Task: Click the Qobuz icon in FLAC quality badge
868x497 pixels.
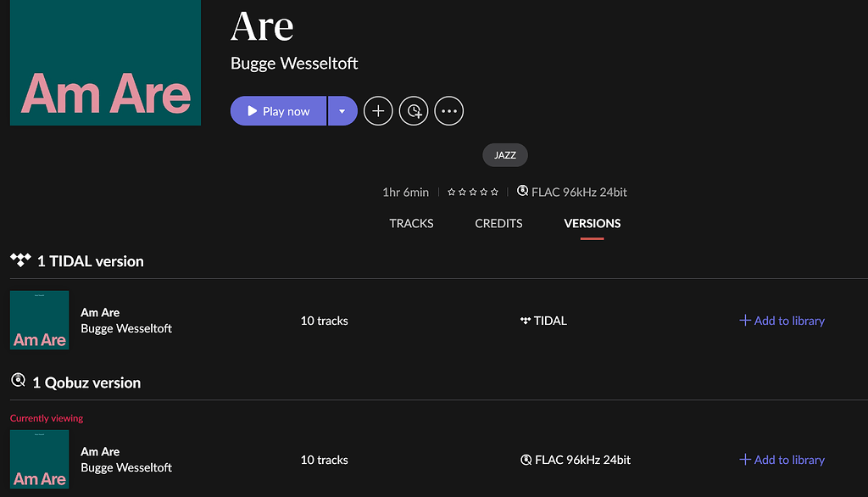Action: 523,191
